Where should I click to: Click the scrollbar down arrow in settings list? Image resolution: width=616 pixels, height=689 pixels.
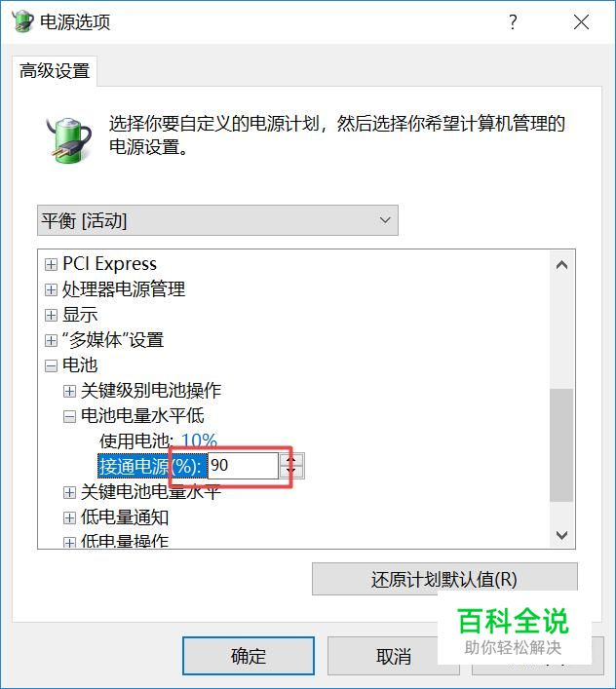point(561,535)
